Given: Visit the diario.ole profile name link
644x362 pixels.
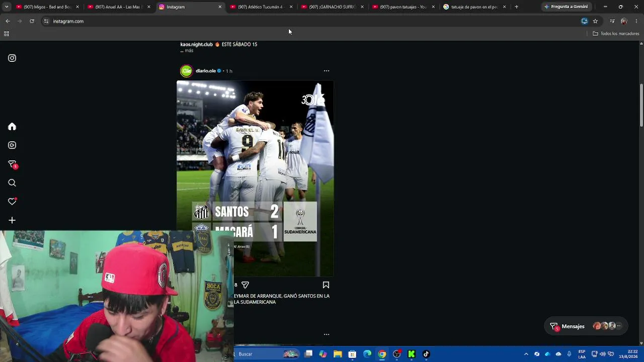Looking at the screenshot, I should pyautogui.click(x=206, y=71).
